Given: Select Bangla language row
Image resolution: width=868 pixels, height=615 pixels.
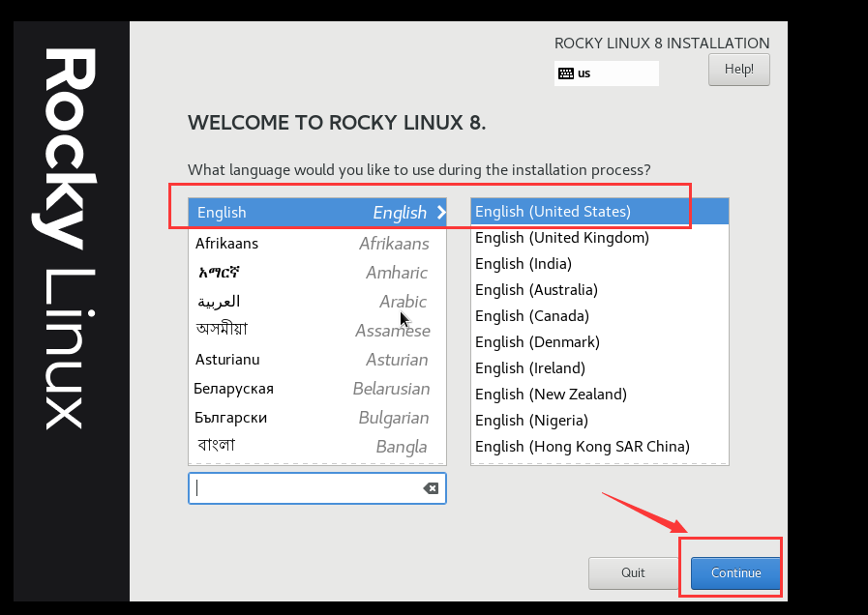Looking at the screenshot, I should 317,447.
